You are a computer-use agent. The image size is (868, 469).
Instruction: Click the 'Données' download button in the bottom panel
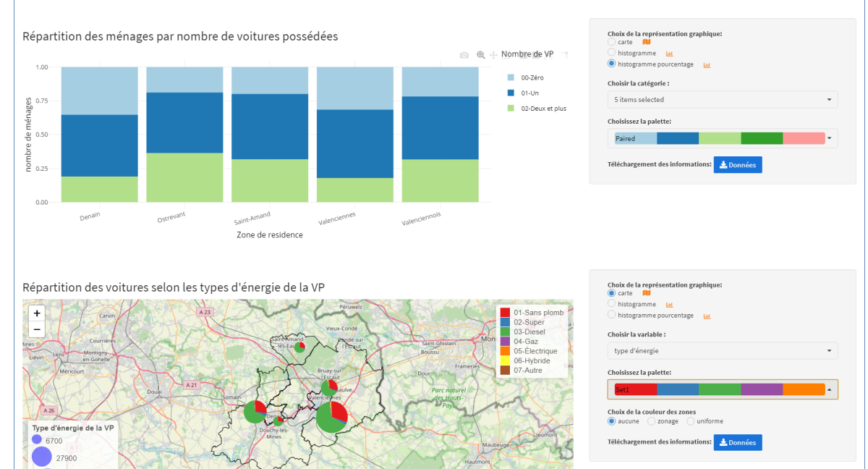(x=737, y=442)
